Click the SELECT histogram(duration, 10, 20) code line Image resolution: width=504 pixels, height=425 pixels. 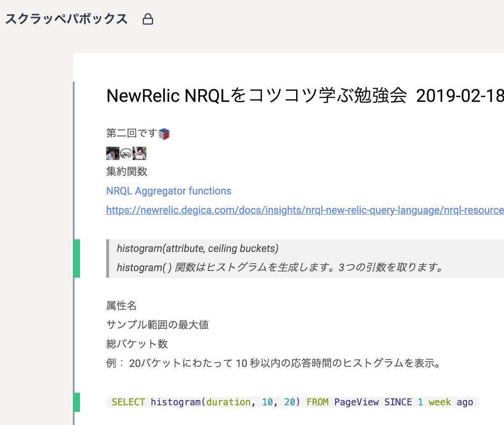(x=293, y=402)
